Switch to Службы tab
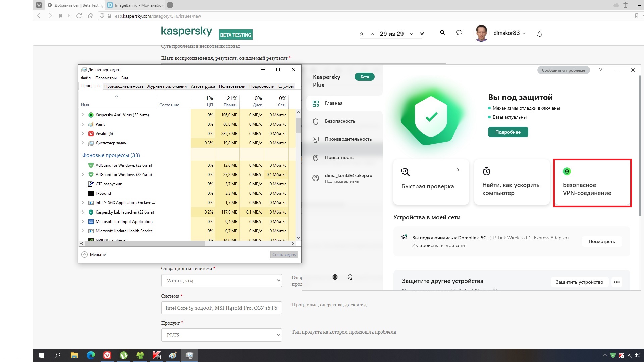644x362 pixels. pos(286,86)
